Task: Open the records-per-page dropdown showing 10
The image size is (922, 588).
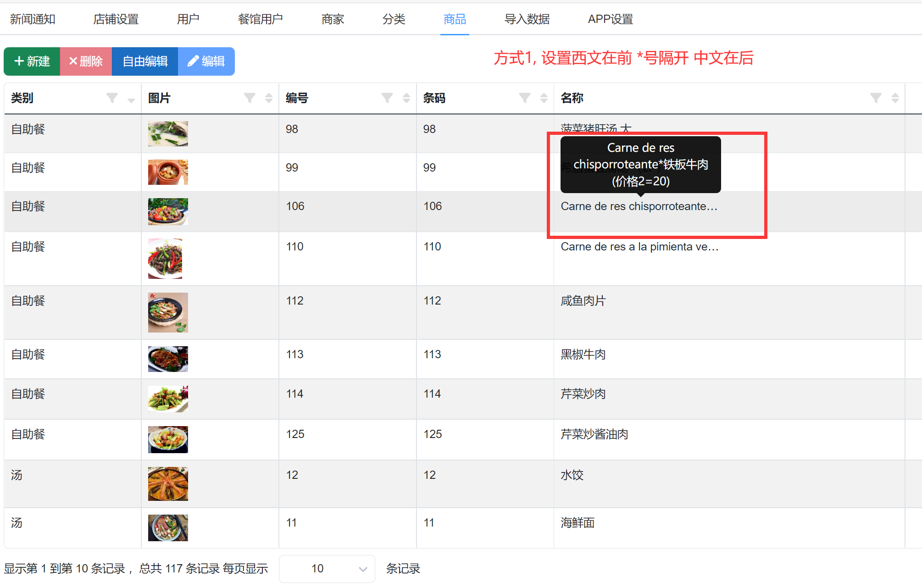Action: [327, 569]
